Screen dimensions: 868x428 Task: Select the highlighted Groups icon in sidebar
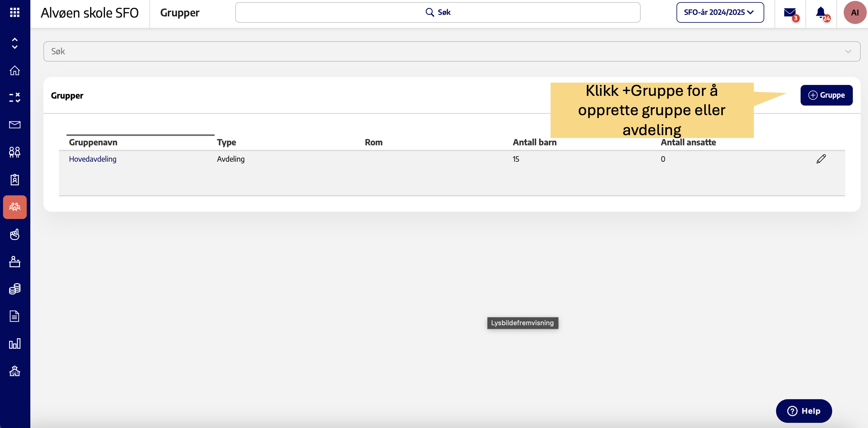point(15,207)
